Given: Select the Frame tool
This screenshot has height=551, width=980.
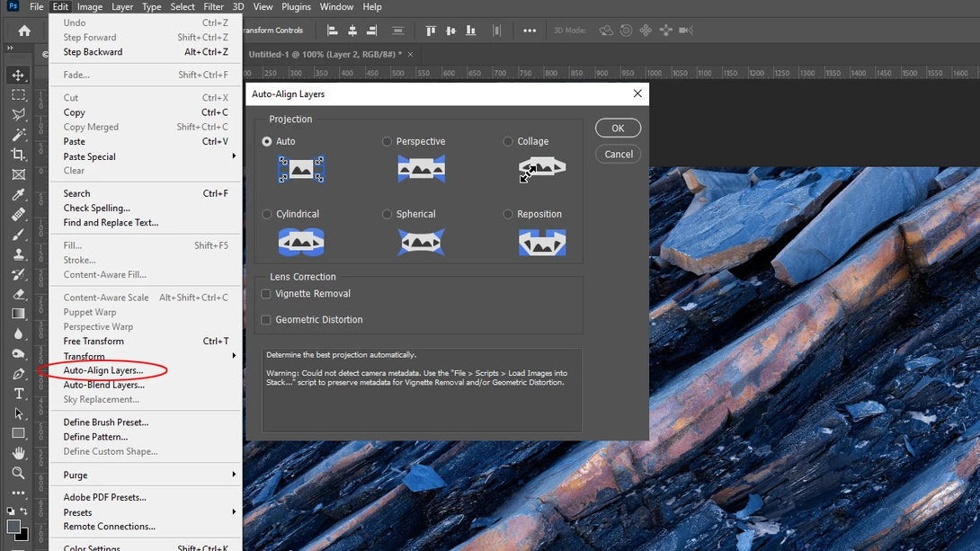Looking at the screenshot, I should click(x=18, y=174).
